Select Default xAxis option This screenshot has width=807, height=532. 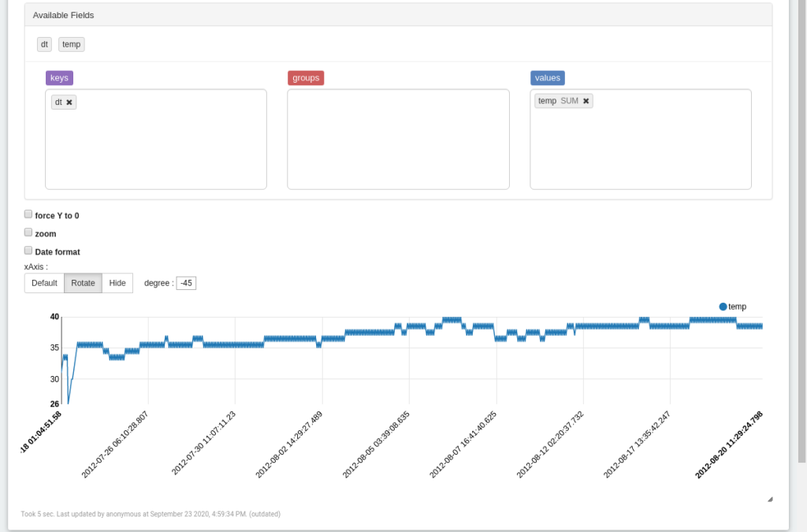[x=44, y=283]
